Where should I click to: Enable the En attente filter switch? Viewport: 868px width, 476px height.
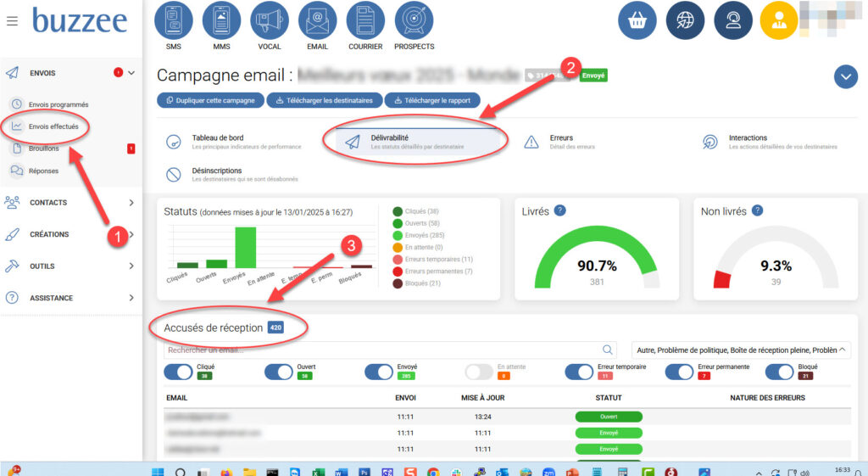479,372
